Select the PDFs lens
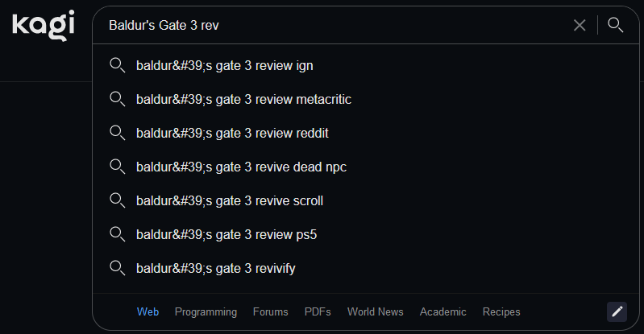The width and height of the screenshot is (644, 334). [x=318, y=311]
